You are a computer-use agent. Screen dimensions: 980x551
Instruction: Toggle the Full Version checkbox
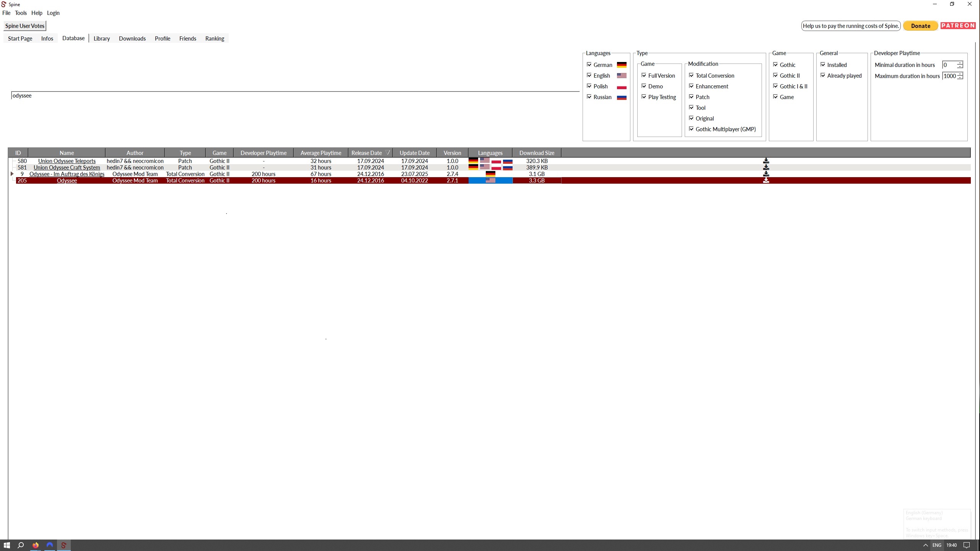644,75
